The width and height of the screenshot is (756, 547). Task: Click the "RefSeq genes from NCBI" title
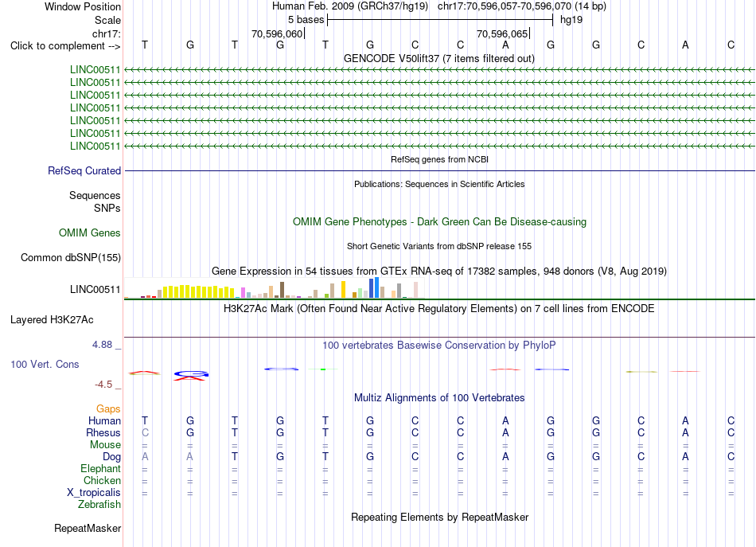pyautogui.click(x=439, y=159)
